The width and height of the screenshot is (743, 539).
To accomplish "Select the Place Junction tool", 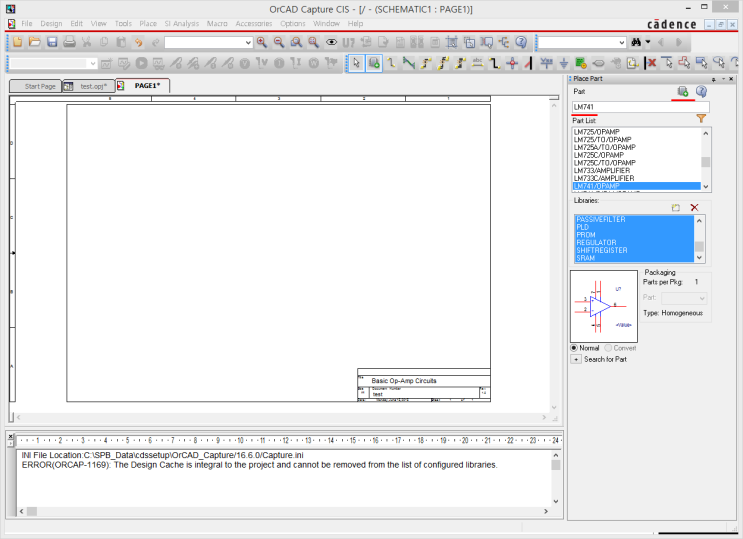I will click(512, 63).
